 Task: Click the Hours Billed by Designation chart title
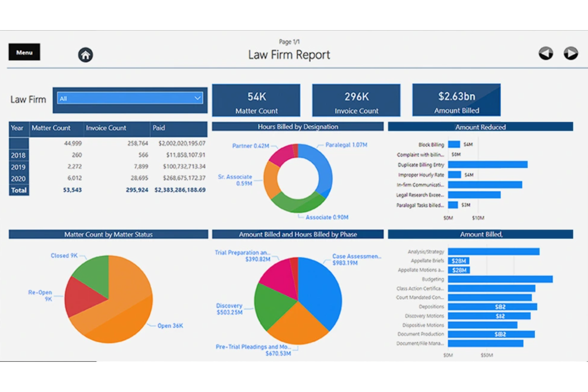(298, 127)
